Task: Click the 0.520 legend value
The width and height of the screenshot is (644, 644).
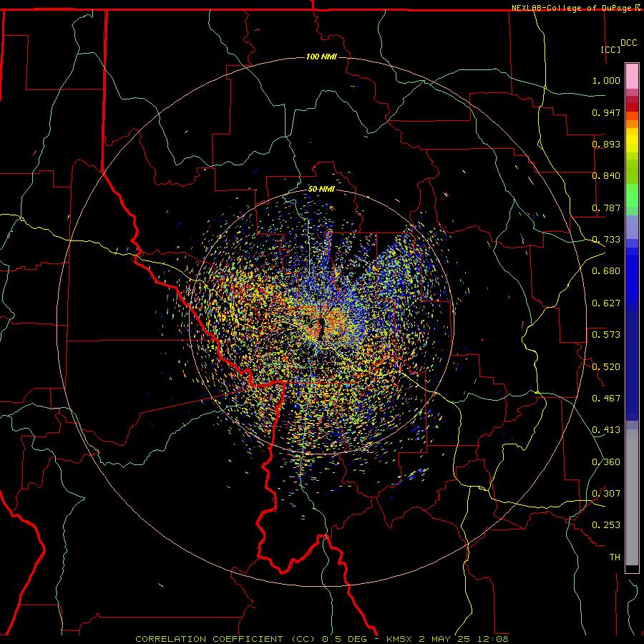Action: click(606, 367)
